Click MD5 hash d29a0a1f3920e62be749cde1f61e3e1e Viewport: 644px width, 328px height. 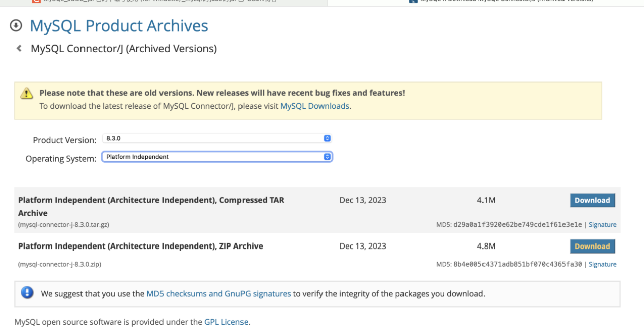(x=518, y=225)
